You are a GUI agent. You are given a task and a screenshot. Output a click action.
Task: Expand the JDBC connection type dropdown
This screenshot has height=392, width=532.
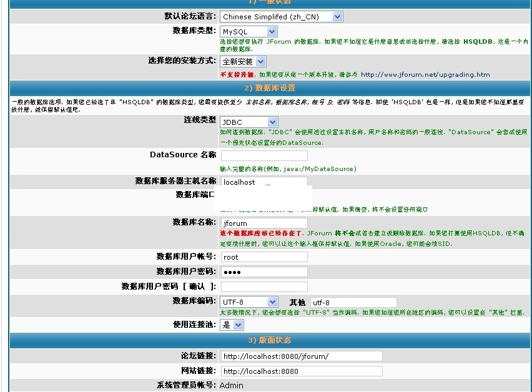point(249,122)
